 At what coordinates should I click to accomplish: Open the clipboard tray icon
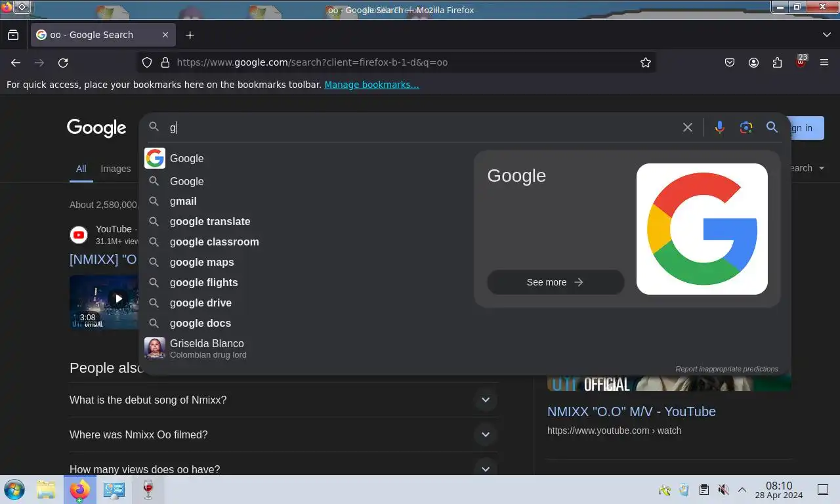point(703,490)
